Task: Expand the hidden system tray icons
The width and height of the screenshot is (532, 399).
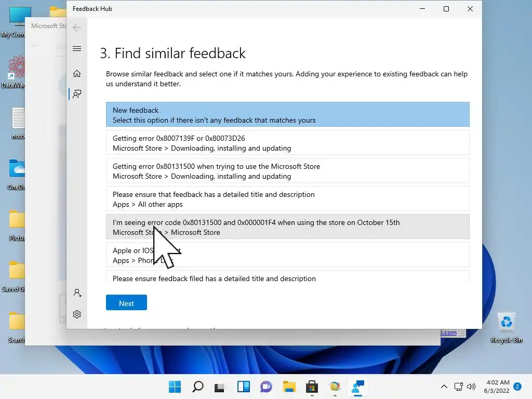Action: [444, 387]
